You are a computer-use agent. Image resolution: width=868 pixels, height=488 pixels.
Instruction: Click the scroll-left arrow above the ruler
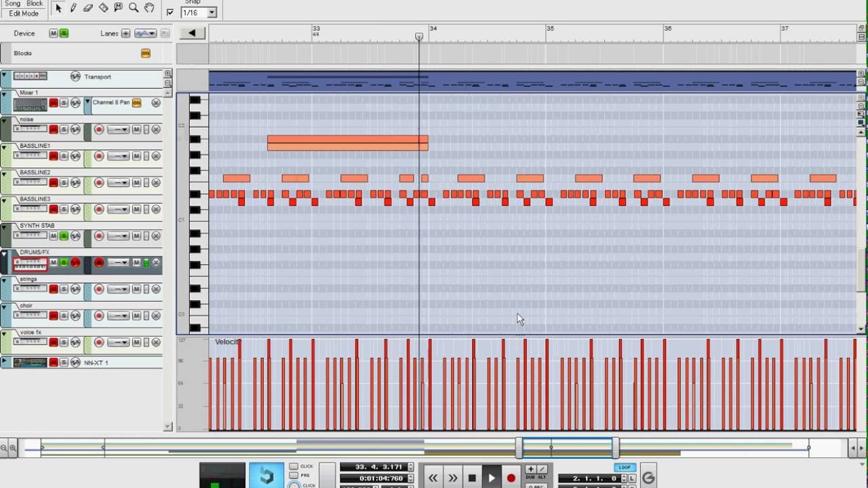coord(192,33)
